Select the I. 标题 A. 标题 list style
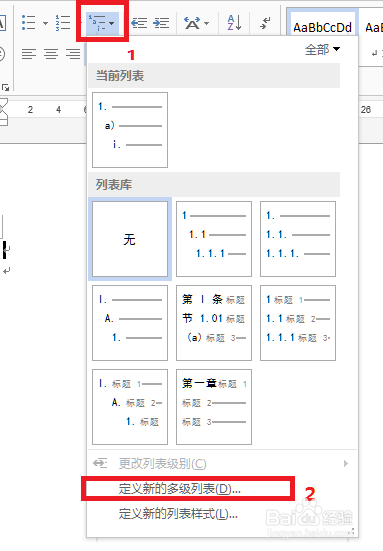 (x=130, y=407)
